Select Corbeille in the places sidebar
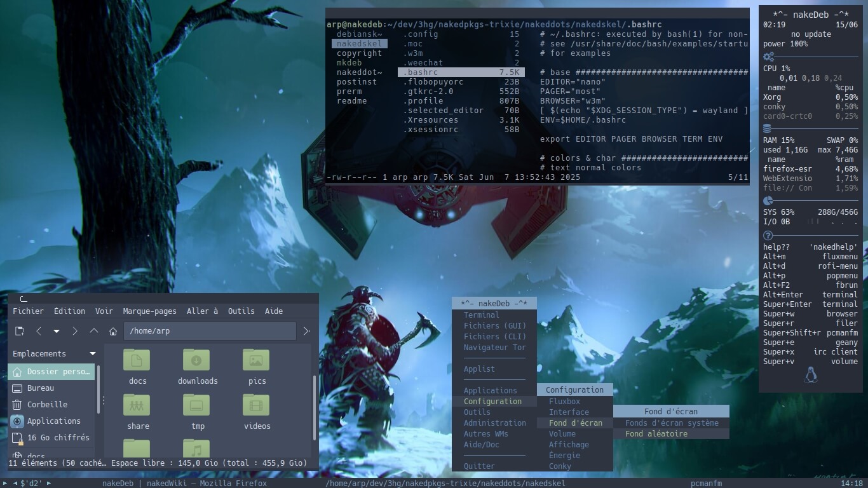868x488 pixels. tap(46, 404)
